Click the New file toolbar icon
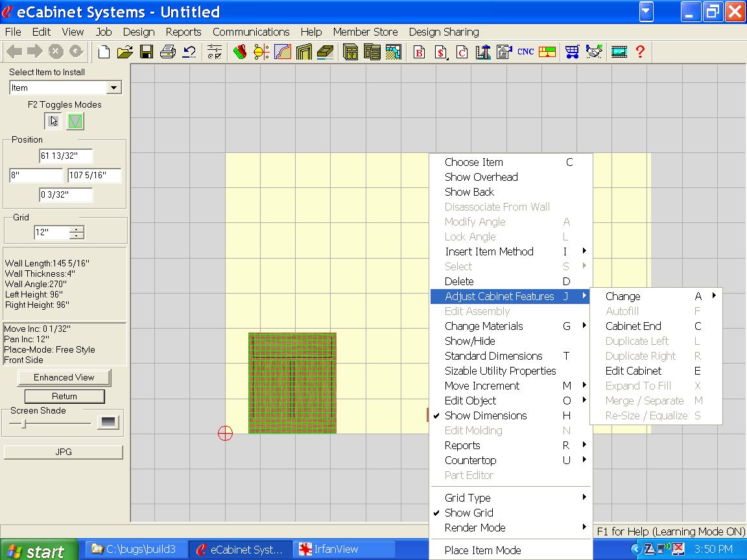 pyautogui.click(x=103, y=51)
